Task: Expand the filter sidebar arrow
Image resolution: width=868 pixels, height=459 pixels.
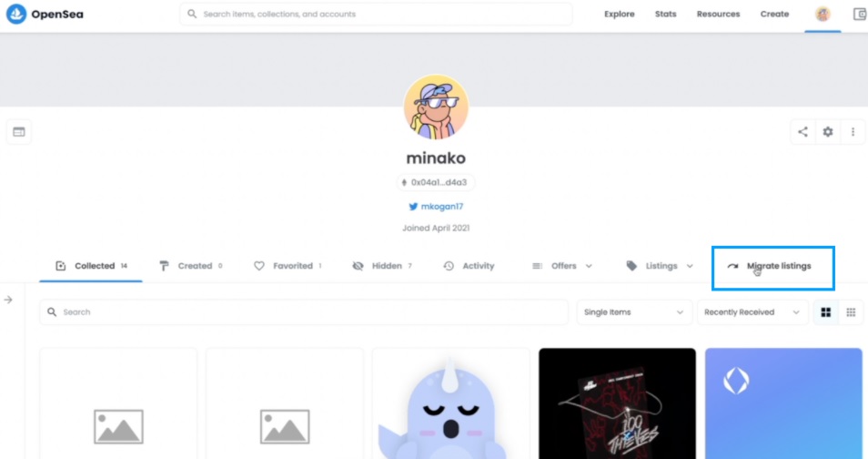Action: (x=8, y=300)
